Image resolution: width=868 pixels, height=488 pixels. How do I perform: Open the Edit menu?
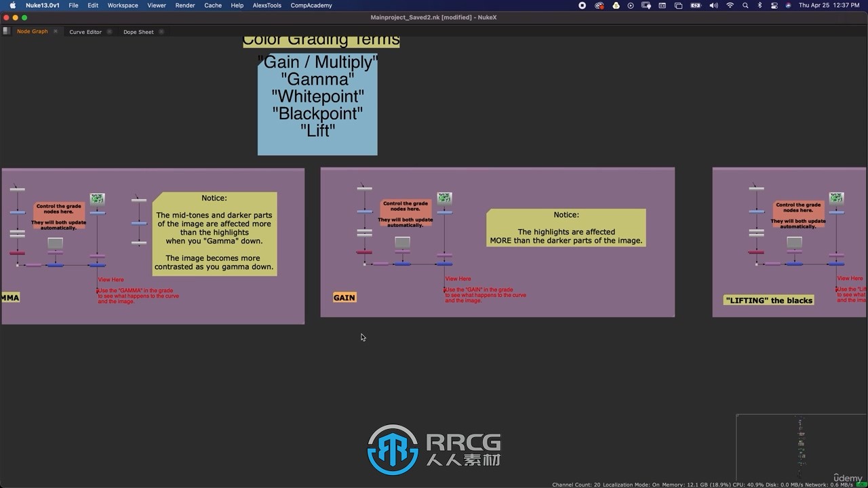(x=93, y=5)
